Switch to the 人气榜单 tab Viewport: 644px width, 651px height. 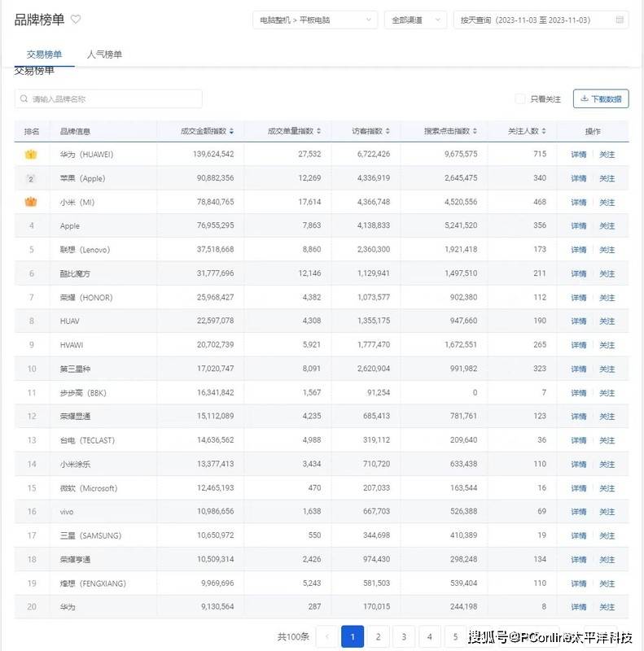[x=104, y=55]
